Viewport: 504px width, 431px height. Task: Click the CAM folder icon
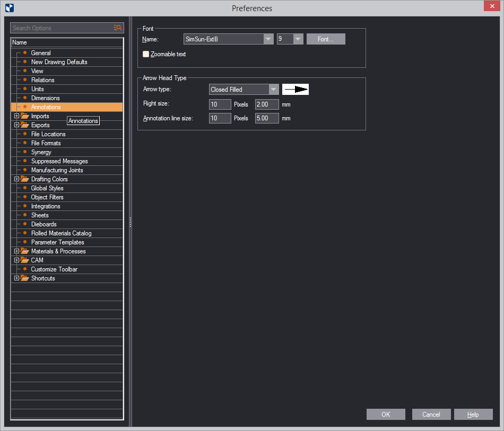click(x=25, y=260)
